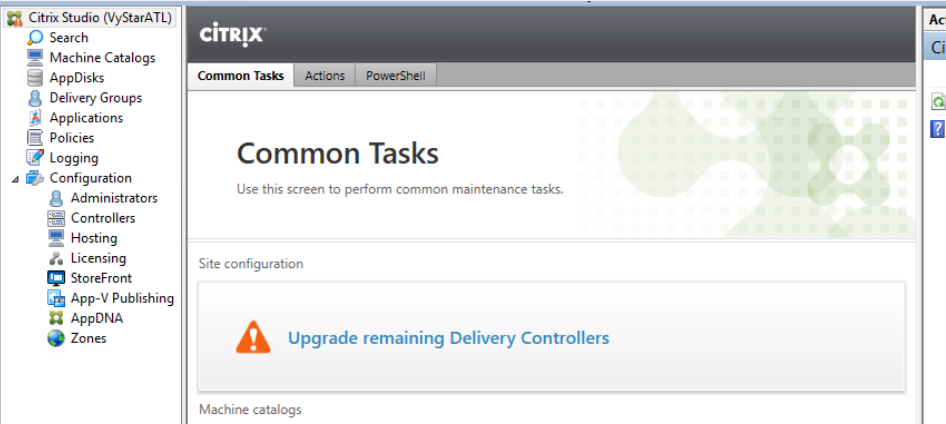The width and height of the screenshot is (946, 424).
Task: Collapse the Configuration tree node arrow
Action: tap(15, 179)
